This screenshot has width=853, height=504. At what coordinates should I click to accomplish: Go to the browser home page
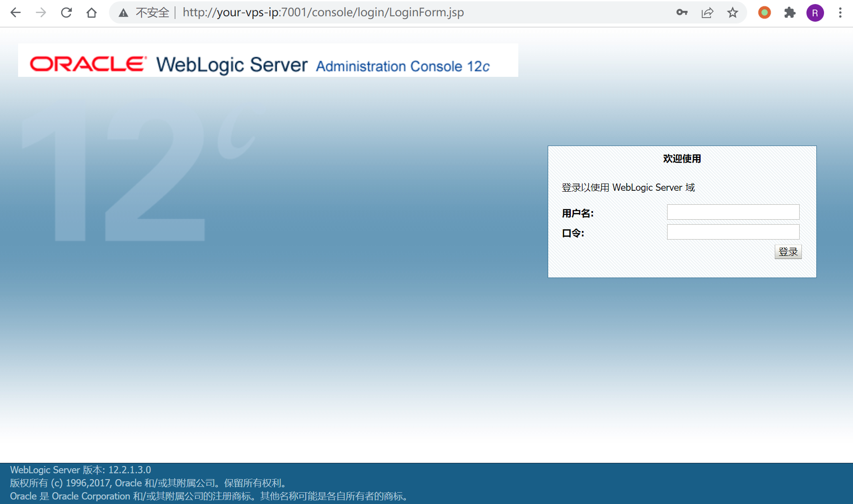tap(92, 13)
